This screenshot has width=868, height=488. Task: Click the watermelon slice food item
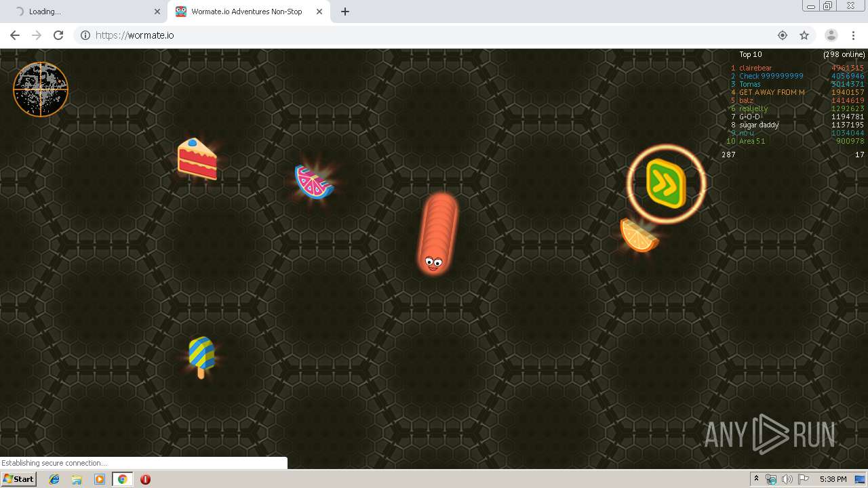[x=314, y=182]
